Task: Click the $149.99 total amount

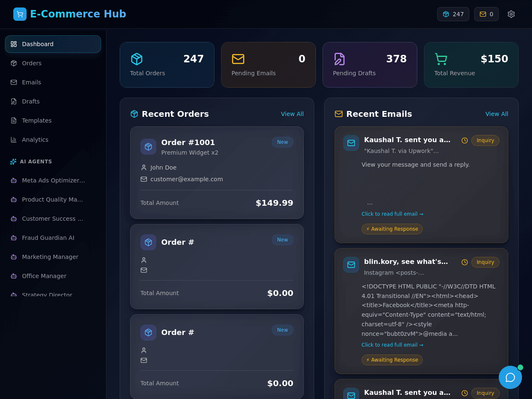Action: coord(274,203)
